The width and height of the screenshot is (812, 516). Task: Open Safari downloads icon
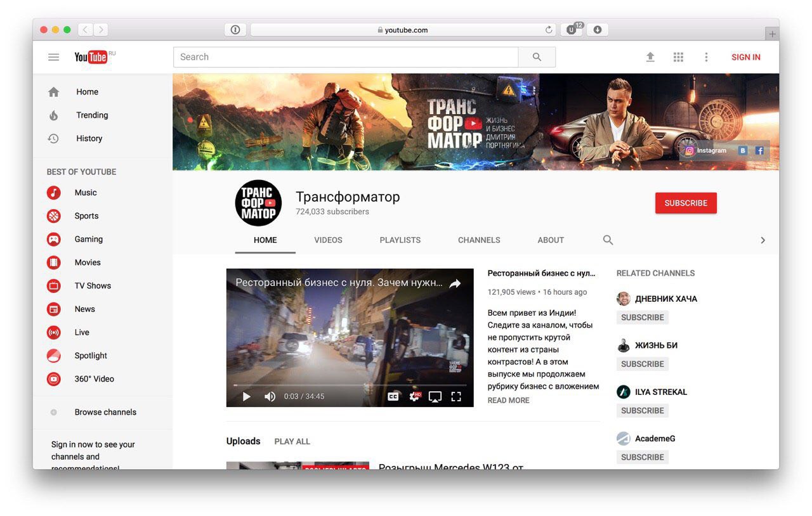pyautogui.click(x=597, y=30)
